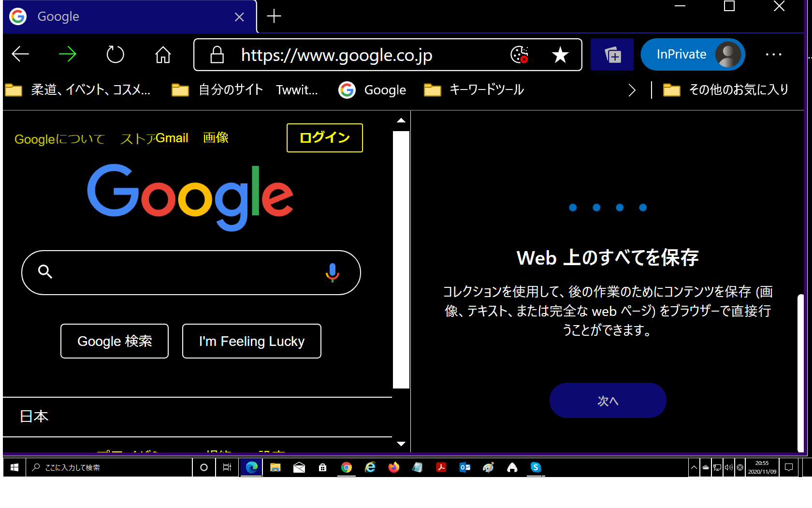Image resolution: width=812 pixels, height=508 pixels.
Task: Show hidden system tray icons
Action: (x=694, y=467)
